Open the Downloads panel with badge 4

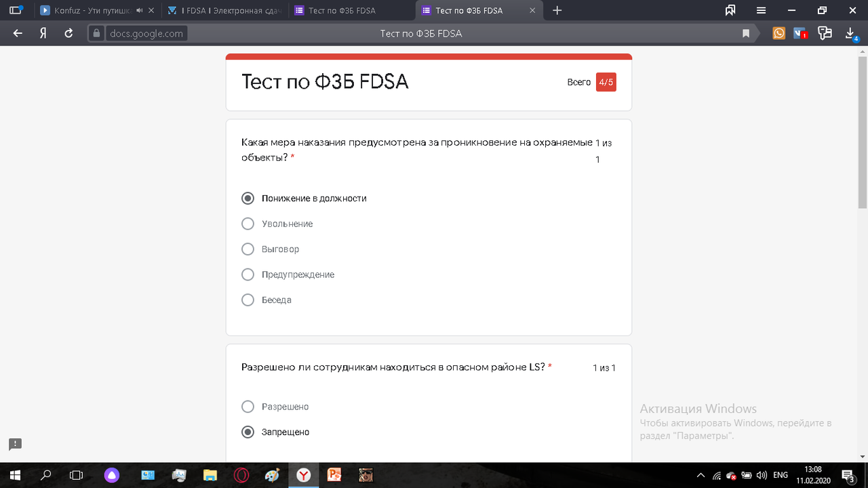pos(849,33)
